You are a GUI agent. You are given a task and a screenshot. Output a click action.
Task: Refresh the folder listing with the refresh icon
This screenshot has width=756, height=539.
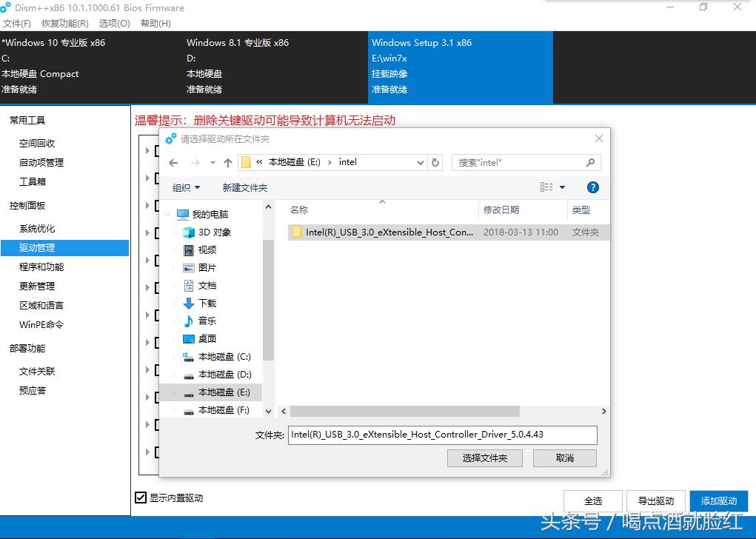pos(435,162)
